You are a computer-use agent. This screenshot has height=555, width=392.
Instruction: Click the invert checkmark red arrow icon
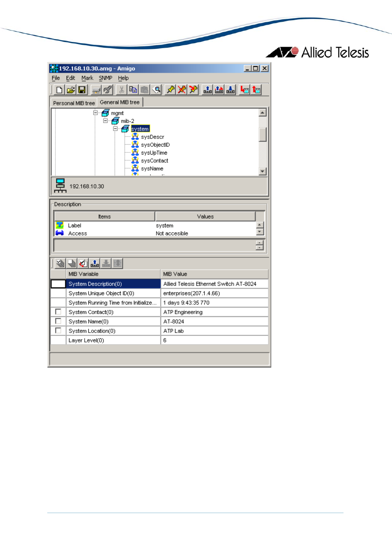[83, 263]
